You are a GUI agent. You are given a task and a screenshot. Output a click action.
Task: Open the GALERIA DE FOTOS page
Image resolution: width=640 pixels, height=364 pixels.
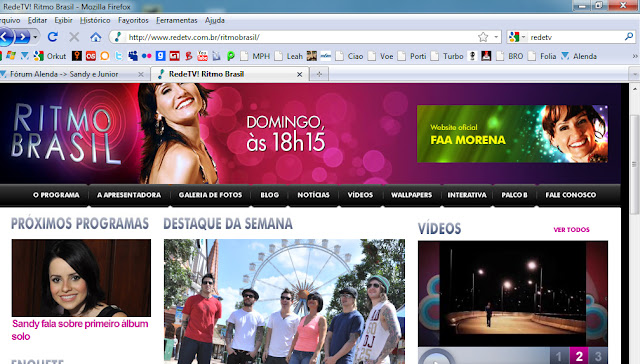tap(210, 195)
